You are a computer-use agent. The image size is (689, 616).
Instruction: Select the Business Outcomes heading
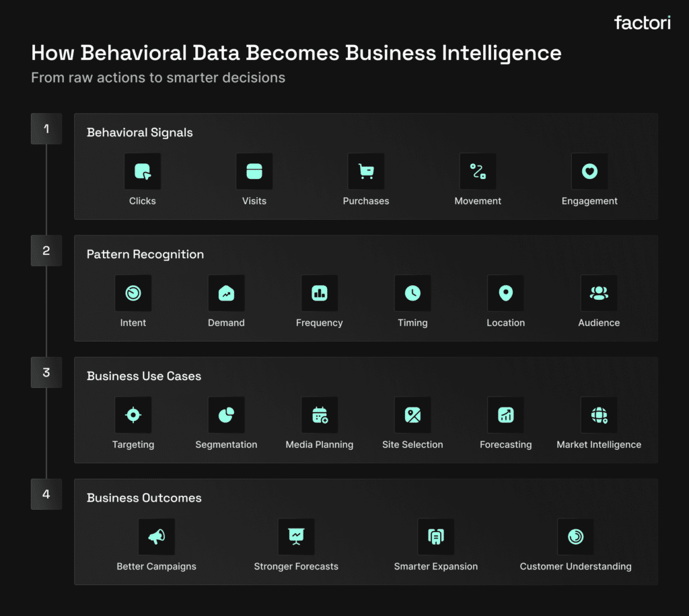pos(144,498)
